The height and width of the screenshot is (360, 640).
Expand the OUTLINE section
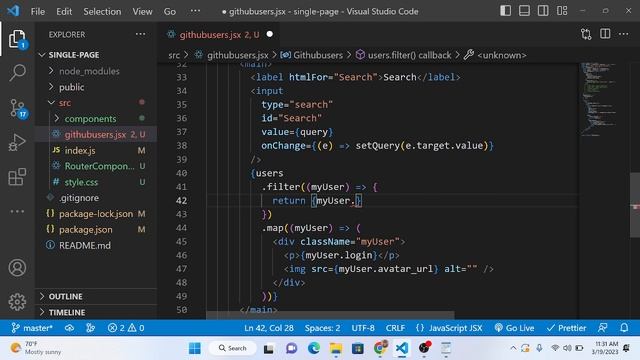click(96, 296)
